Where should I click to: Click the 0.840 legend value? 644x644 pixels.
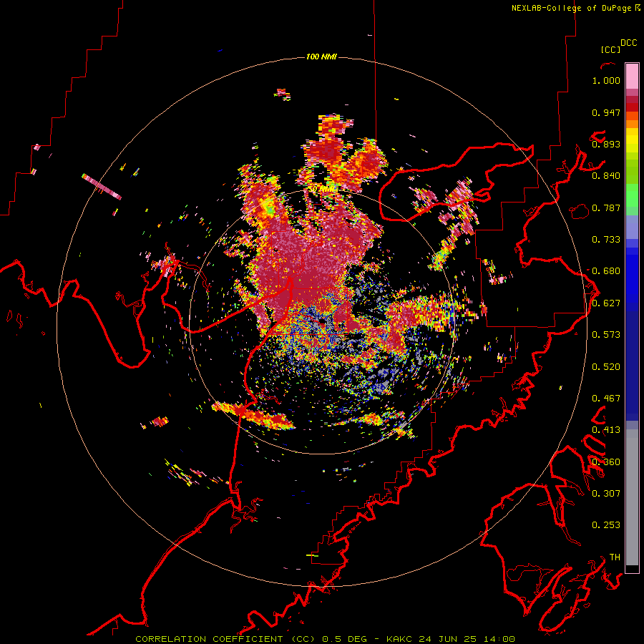pyautogui.click(x=606, y=176)
